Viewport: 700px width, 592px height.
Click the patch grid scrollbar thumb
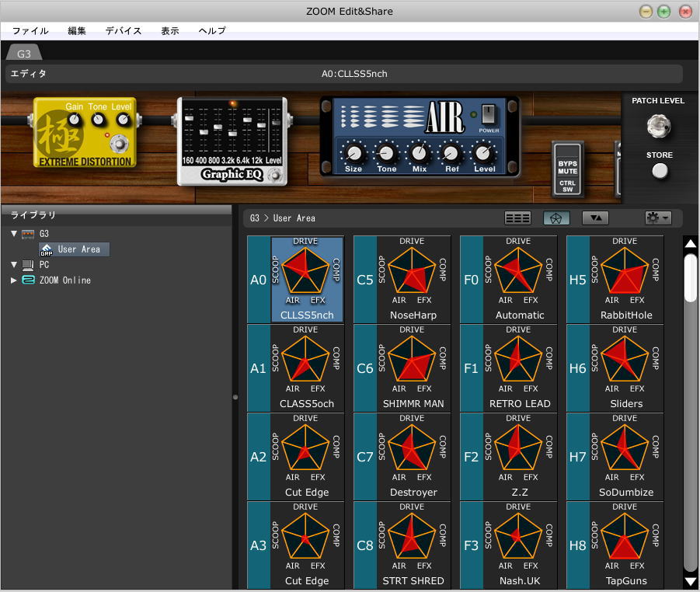(690, 278)
